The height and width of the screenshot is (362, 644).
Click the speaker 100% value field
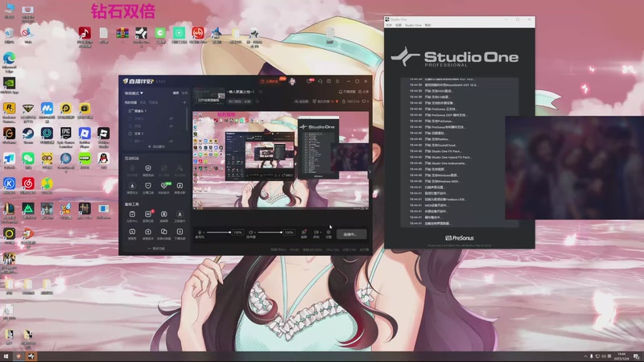pyautogui.click(x=289, y=232)
